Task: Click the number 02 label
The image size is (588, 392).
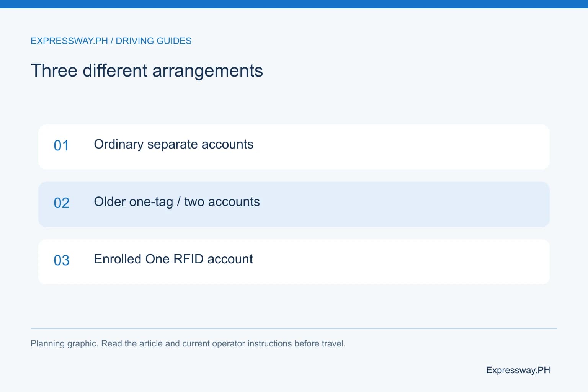Action: click(x=62, y=203)
